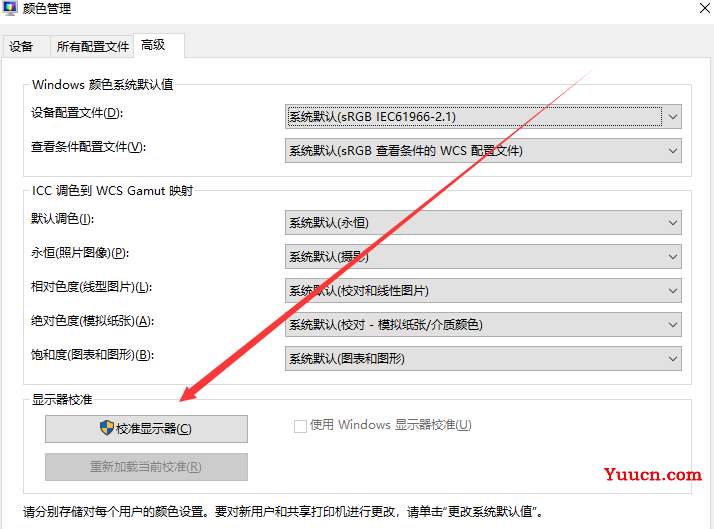The height and width of the screenshot is (529, 714).
Task: Click the 永恒(照片图像)(P) label
Action: click(x=80, y=253)
